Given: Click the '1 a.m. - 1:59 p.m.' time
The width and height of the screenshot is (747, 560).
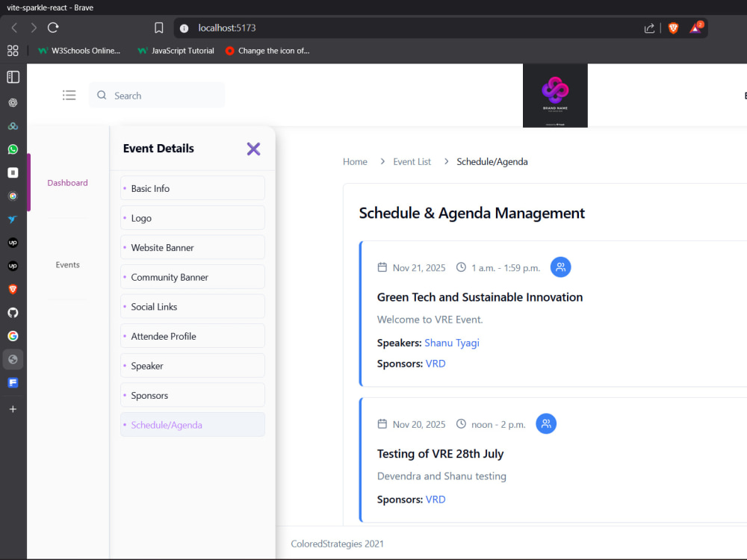Looking at the screenshot, I should (x=506, y=267).
